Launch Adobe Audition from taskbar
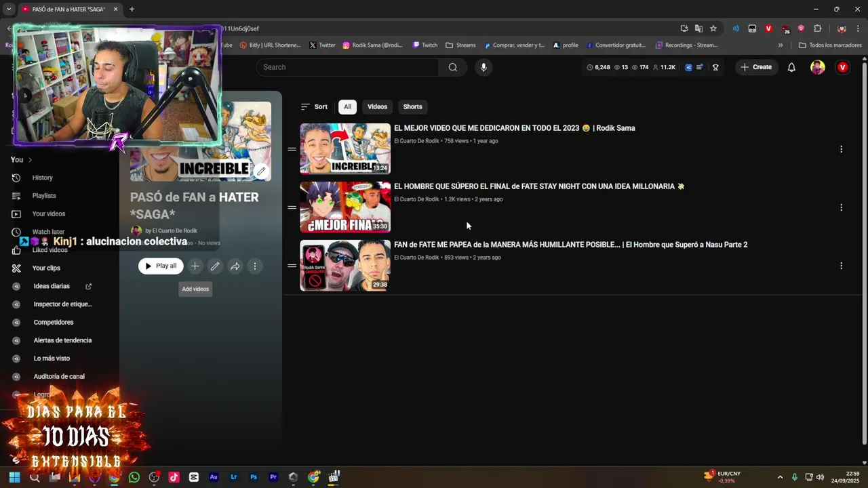868x488 pixels. [x=214, y=477]
